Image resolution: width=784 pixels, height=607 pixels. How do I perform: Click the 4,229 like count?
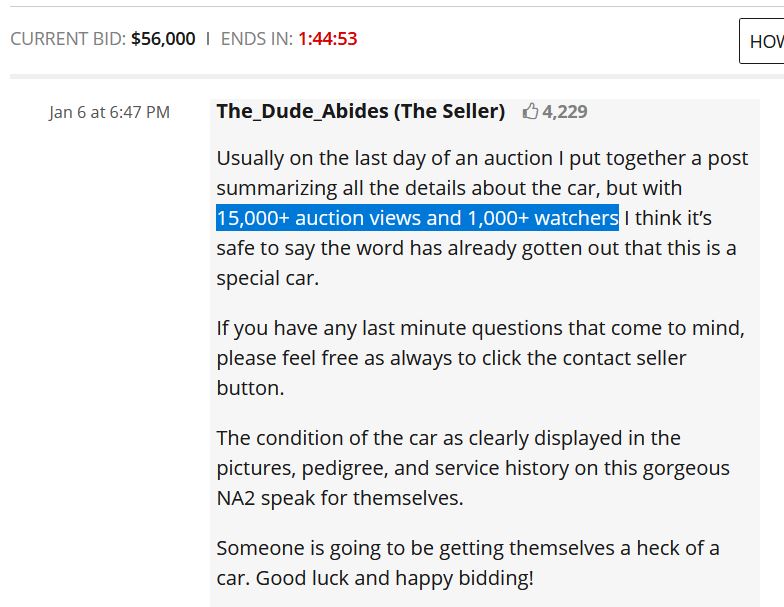click(565, 112)
